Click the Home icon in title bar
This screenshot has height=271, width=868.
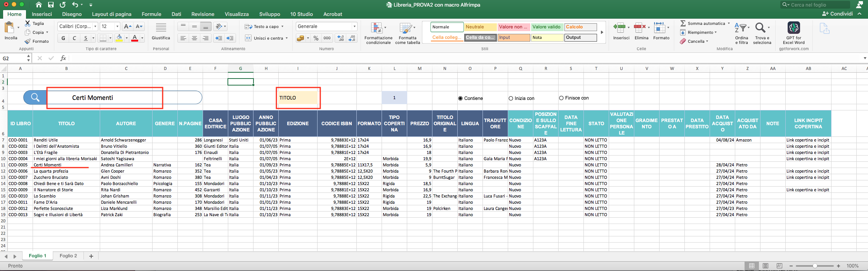(39, 5)
